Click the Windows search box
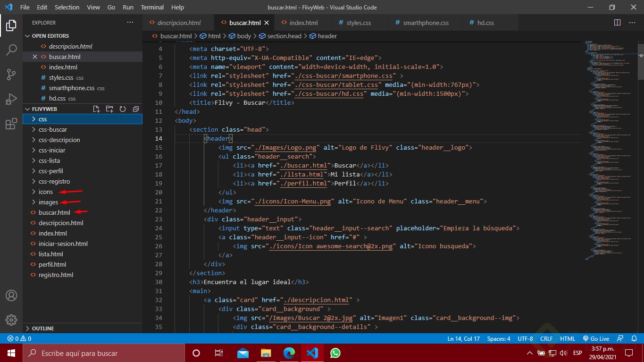This screenshot has width=644, height=362. [104, 353]
